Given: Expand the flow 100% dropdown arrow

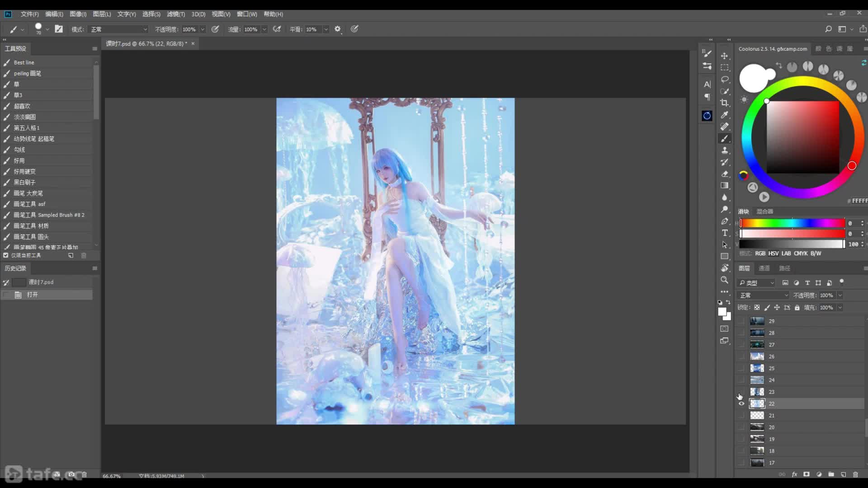Looking at the screenshot, I should [x=264, y=29].
